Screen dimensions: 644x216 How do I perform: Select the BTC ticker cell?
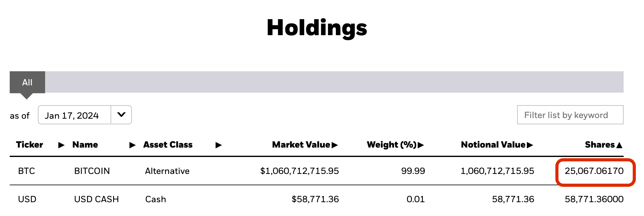tap(27, 171)
